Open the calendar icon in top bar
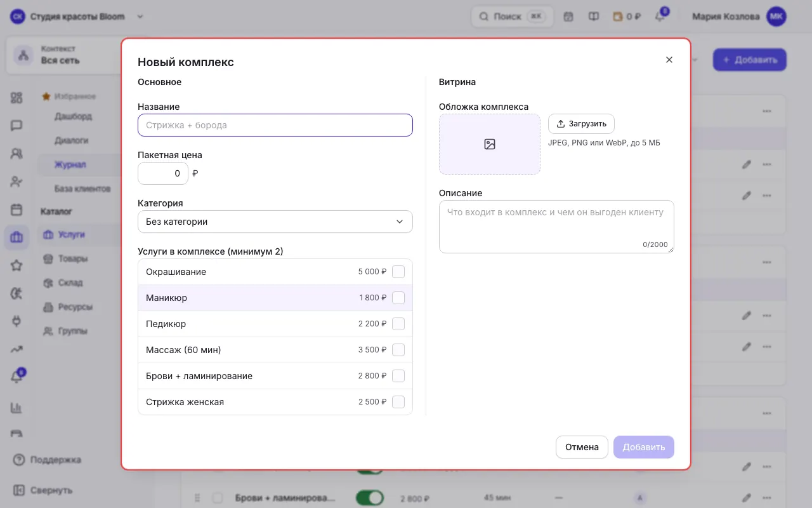 568,17
